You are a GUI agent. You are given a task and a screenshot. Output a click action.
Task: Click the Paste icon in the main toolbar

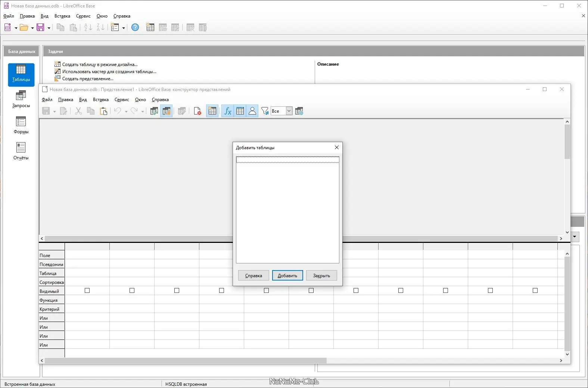[x=73, y=27]
